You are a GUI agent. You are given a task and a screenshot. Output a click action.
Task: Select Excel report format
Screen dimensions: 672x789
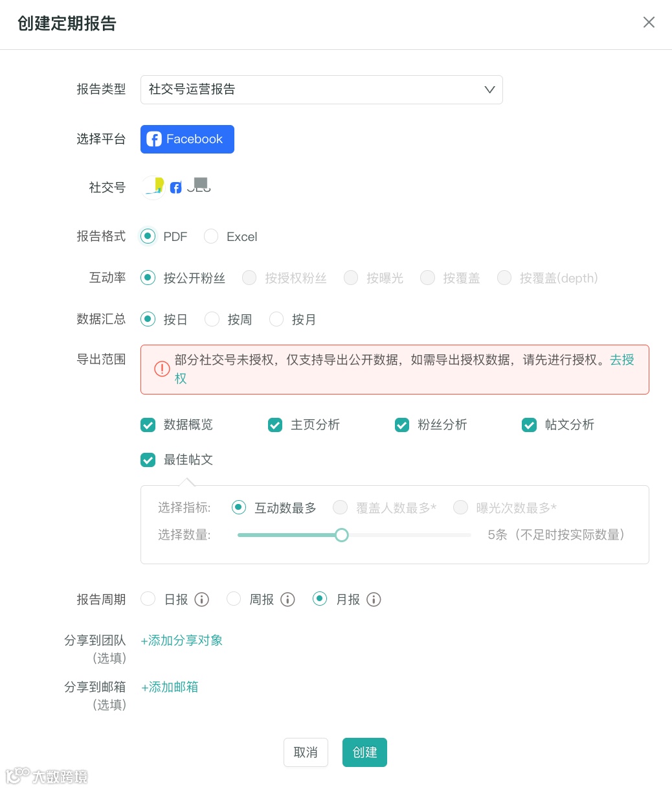[211, 237]
